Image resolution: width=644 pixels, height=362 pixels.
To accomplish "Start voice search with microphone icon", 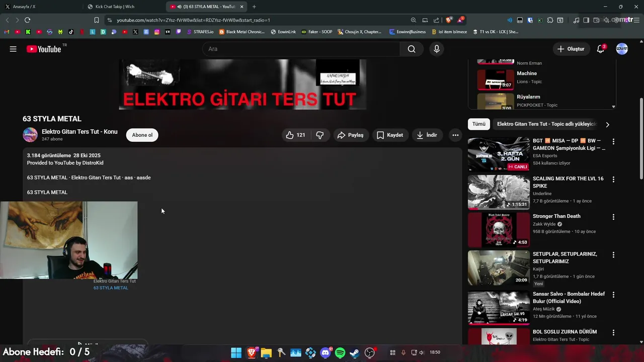I will pos(437,49).
